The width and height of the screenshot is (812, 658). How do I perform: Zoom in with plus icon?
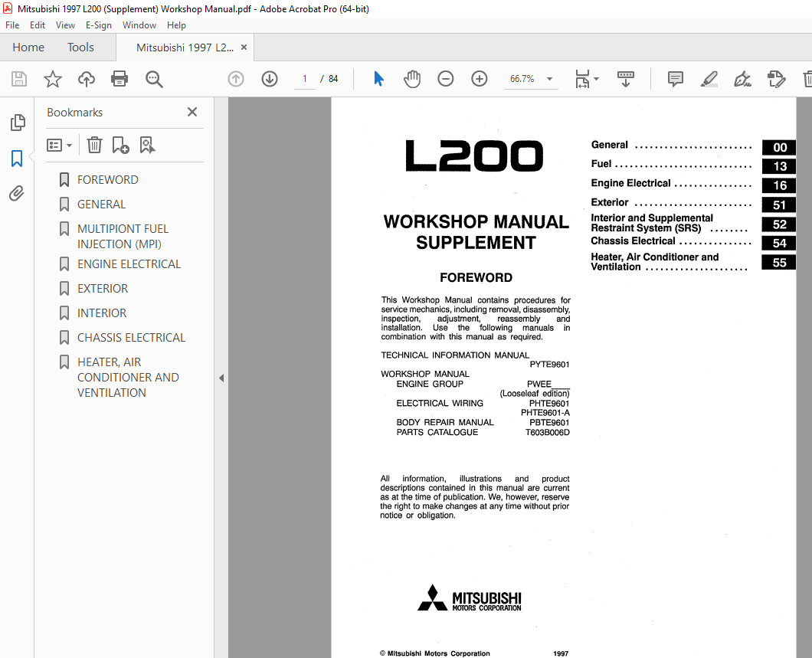click(479, 79)
